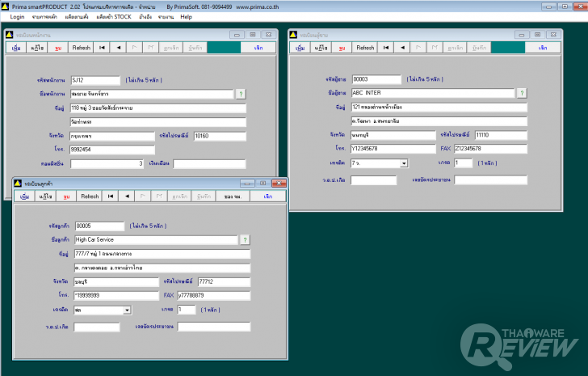The image size is (588, 376).
Task: Click blue เลิก (exit) in customer window
Action: pos(268,196)
